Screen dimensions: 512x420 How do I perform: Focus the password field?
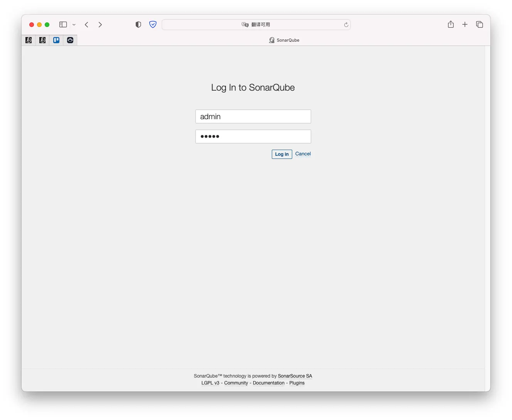click(x=253, y=137)
